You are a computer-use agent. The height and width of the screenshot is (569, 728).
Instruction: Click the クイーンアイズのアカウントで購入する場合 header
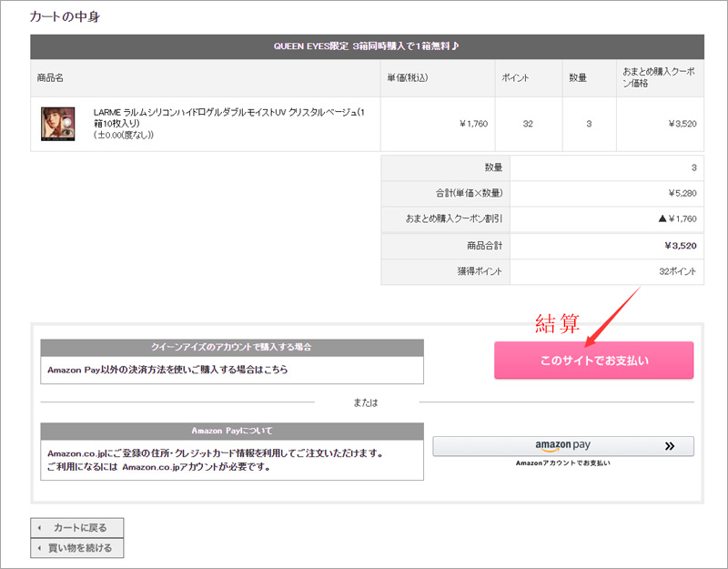click(x=232, y=348)
